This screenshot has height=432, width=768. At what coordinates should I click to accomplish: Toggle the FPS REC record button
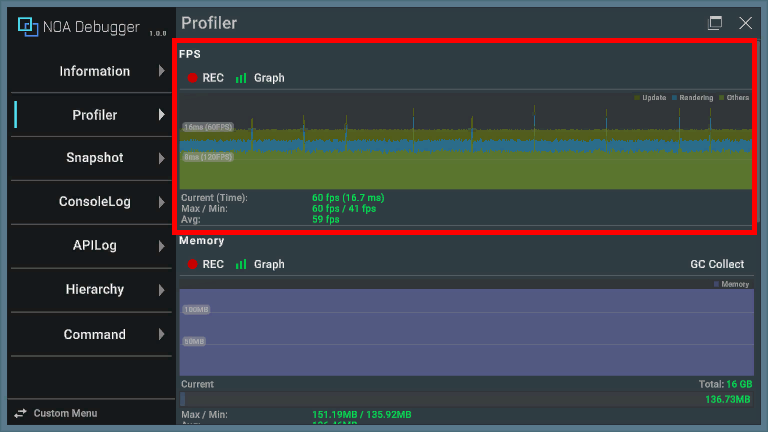(206, 78)
